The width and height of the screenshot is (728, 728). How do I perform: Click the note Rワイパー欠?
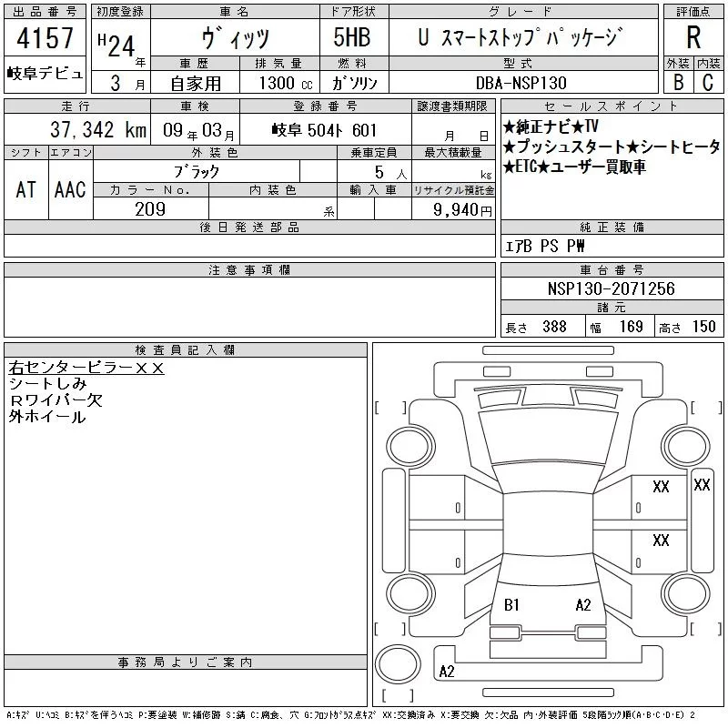coord(56,400)
